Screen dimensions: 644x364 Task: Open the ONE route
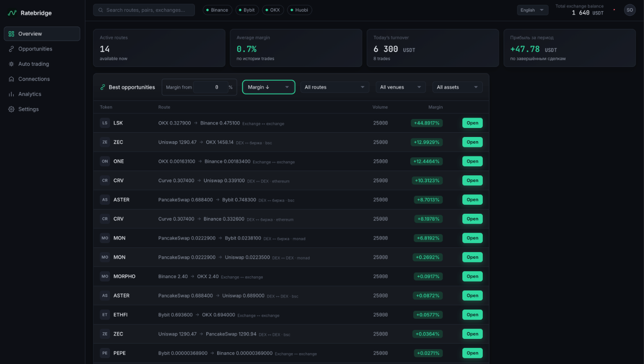472,161
